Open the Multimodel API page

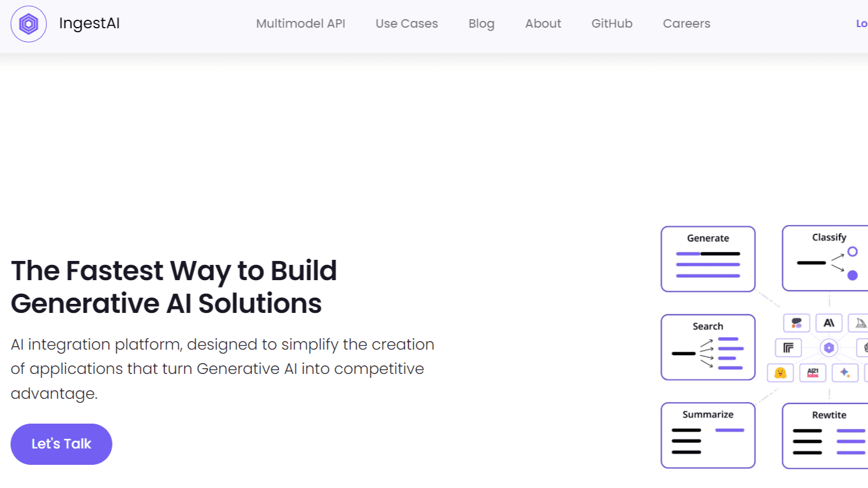[x=301, y=24]
